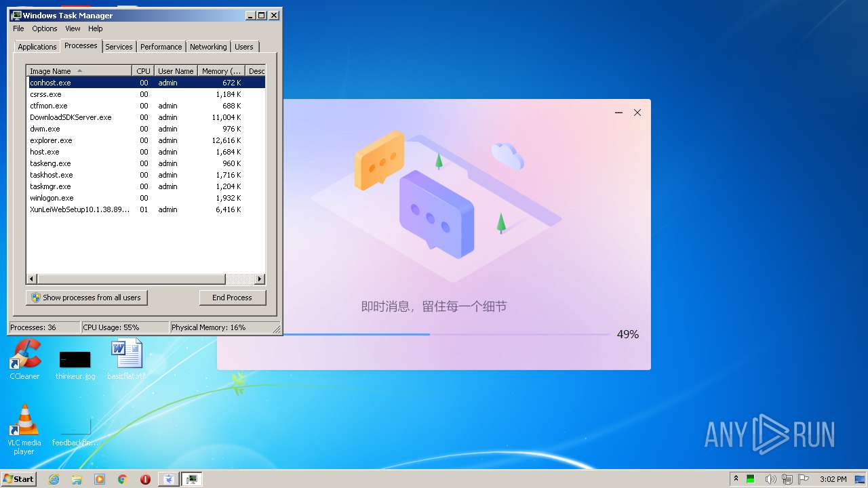Show hidden system tray icons

[736, 479]
